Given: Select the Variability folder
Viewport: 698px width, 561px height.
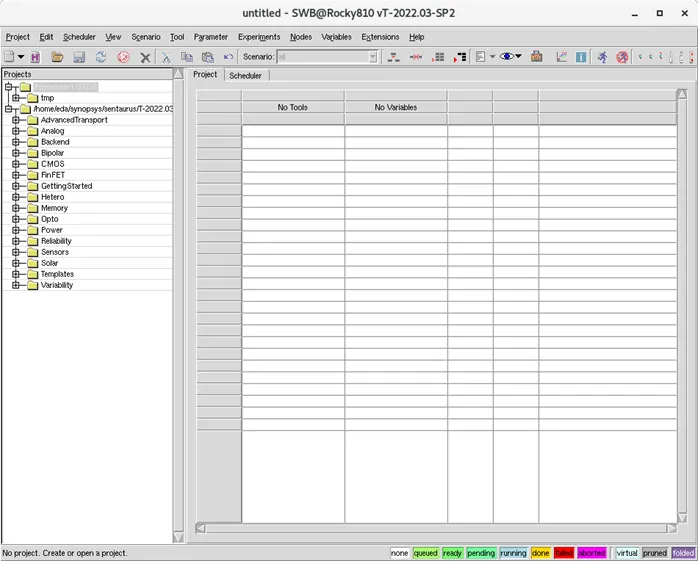Looking at the screenshot, I should pyautogui.click(x=57, y=285).
